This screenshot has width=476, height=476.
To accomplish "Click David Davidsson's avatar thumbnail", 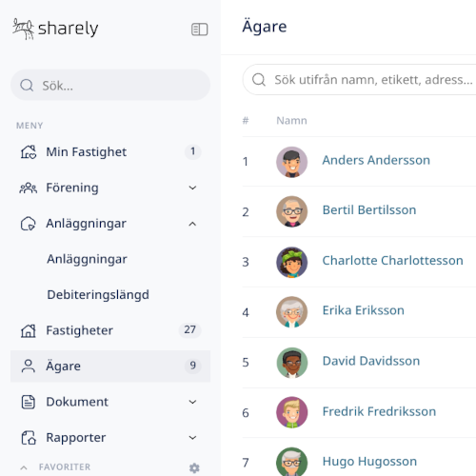I will tap(292, 363).
